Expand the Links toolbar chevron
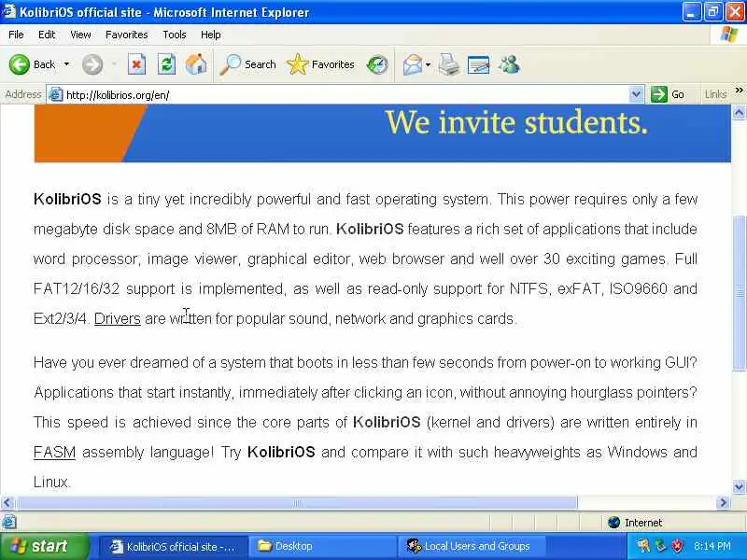747x560 pixels. (739, 91)
